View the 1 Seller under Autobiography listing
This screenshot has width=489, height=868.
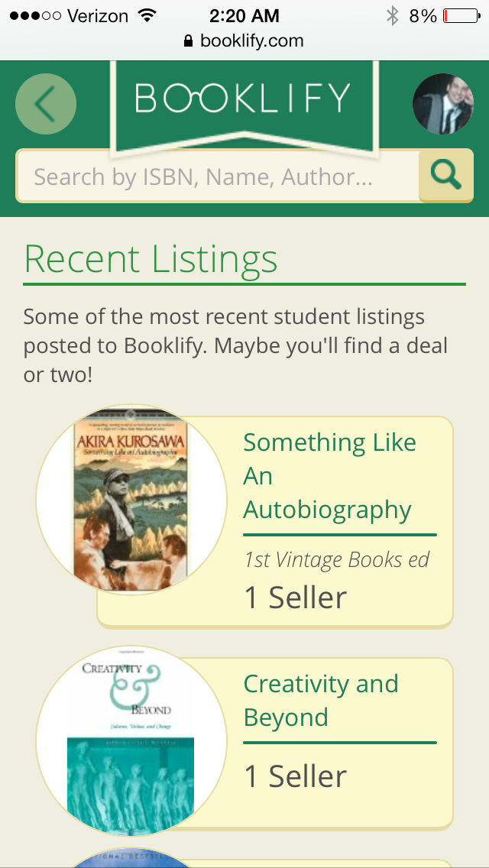click(295, 598)
